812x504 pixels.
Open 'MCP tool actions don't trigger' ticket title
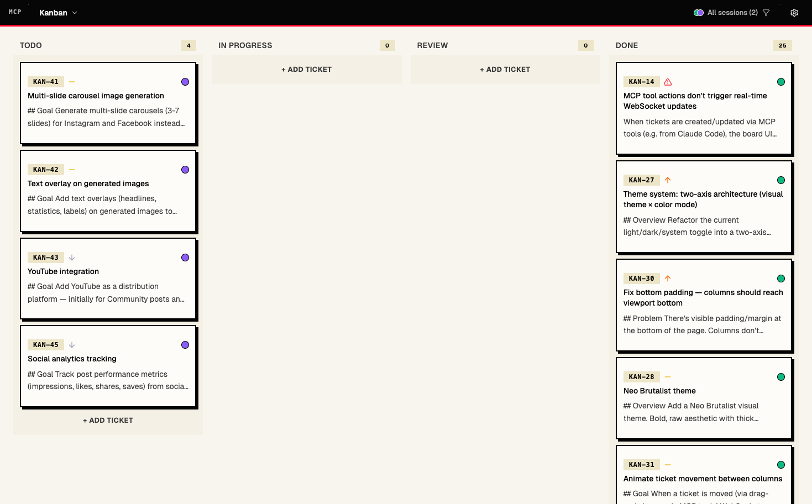pyautogui.click(x=695, y=101)
